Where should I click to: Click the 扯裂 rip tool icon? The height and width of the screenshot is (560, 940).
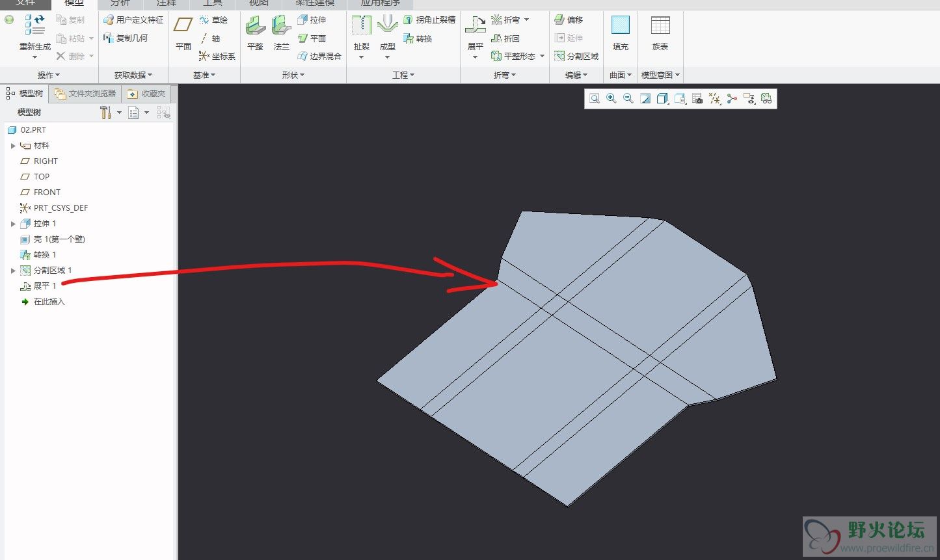(362, 25)
